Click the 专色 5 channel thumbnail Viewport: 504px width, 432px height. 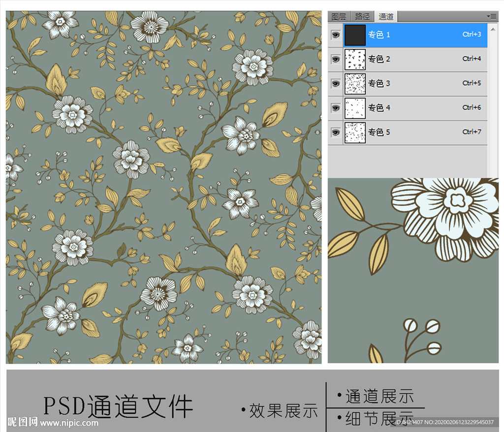[355, 133]
